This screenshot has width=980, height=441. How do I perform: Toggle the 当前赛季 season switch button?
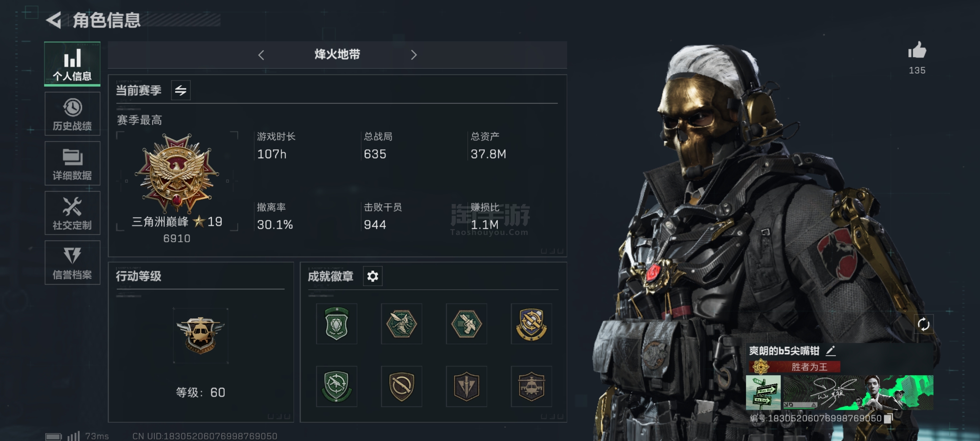pos(181,90)
